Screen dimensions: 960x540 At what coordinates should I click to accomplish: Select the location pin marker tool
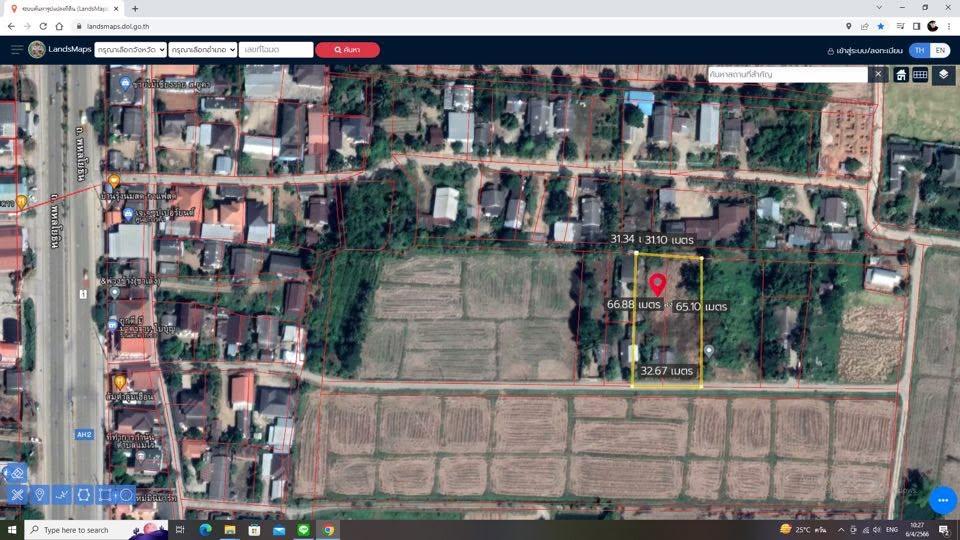(x=40, y=495)
